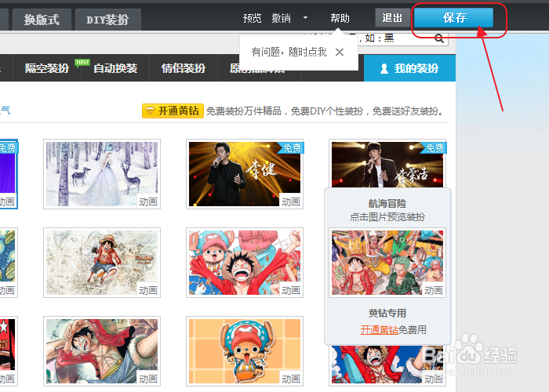Screen dimensions: 549x392
Task: Open the 情侣装扮 category
Action: pyautogui.click(x=183, y=68)
